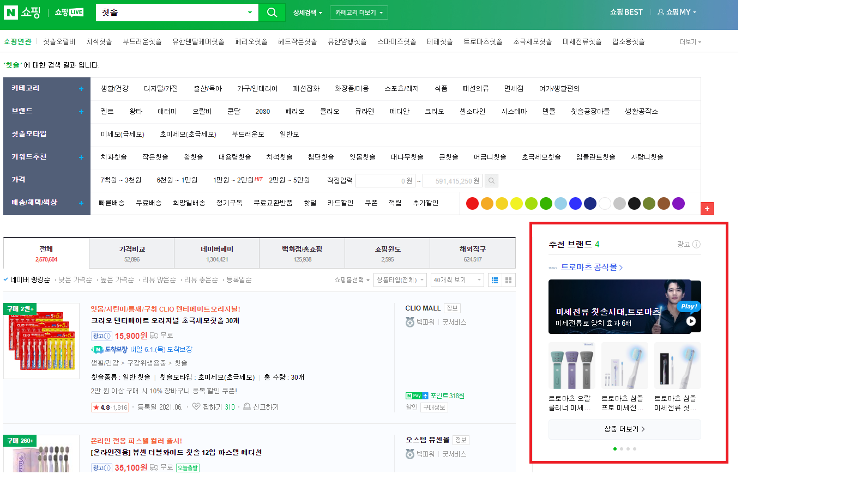Select the purple color swatch
Screen dimensions: 868x499
[678, 203]
